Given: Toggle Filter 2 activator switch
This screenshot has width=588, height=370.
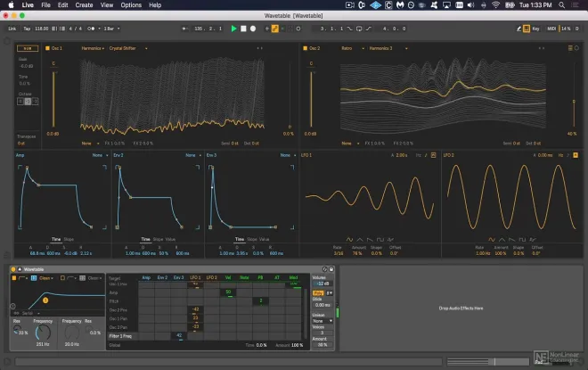Looking at the screenshot, I should (62, 278).
